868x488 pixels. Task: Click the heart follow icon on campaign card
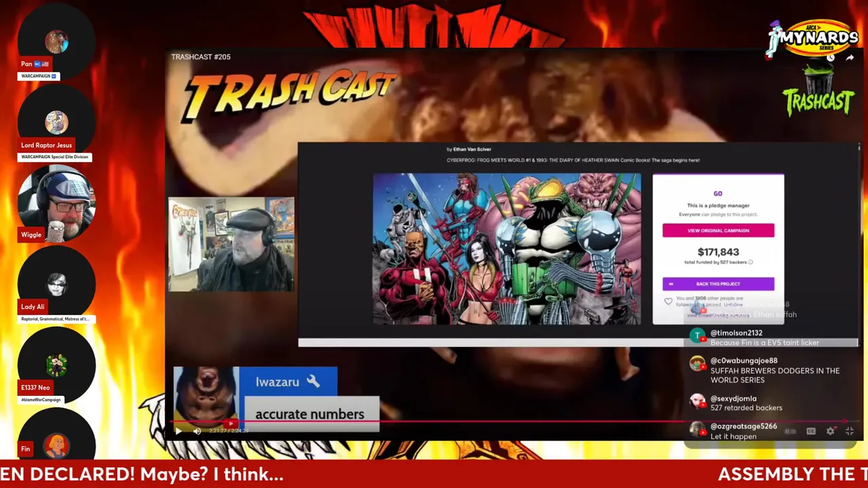(669, 301)
